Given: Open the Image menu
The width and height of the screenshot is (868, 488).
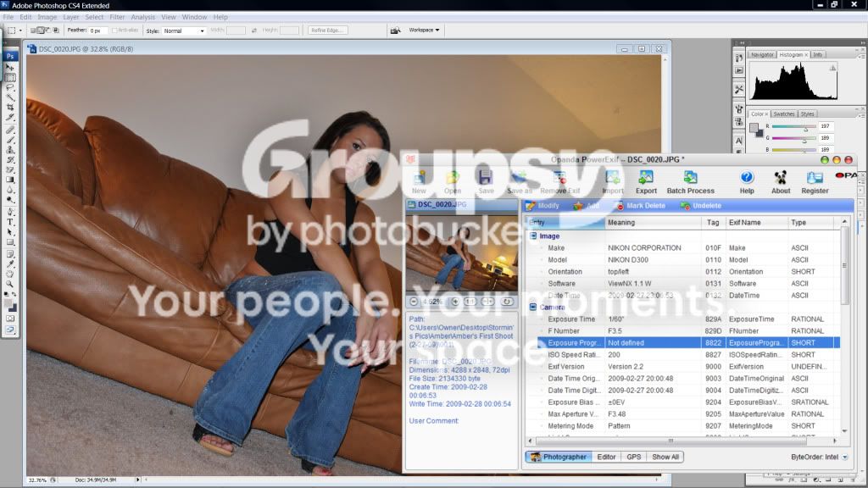Looking at the screenshot, I should click(47, 17).
